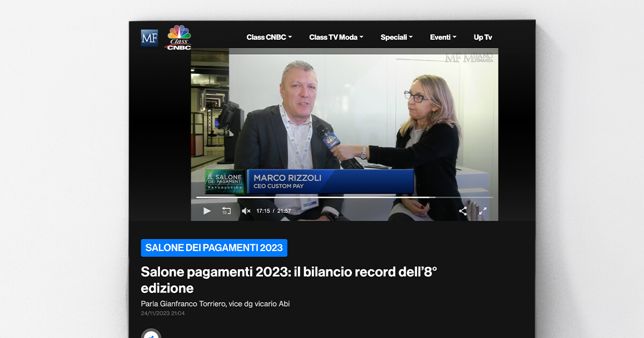Expand the Class CNBC dropdown menu
This screenshot has width=644, height=338.
pos(269,37)
